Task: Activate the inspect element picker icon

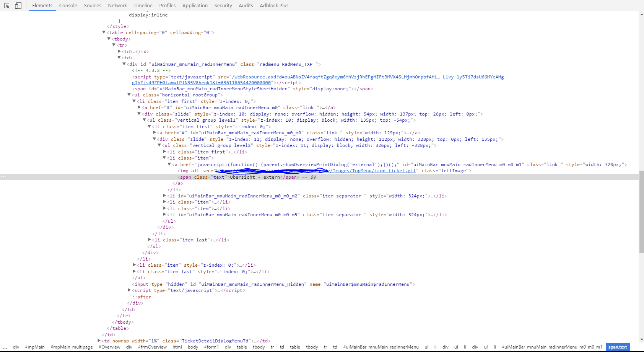Action: pos(7,6)
